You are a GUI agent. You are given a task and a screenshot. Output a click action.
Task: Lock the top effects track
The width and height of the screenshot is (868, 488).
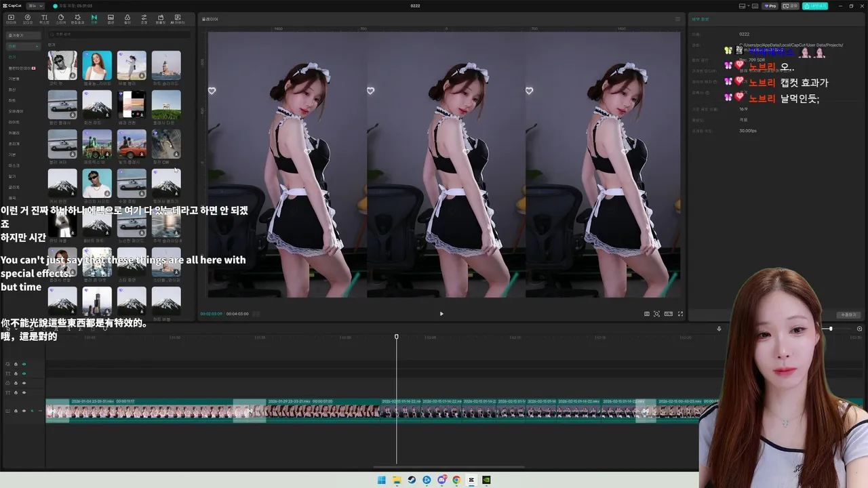16,364
